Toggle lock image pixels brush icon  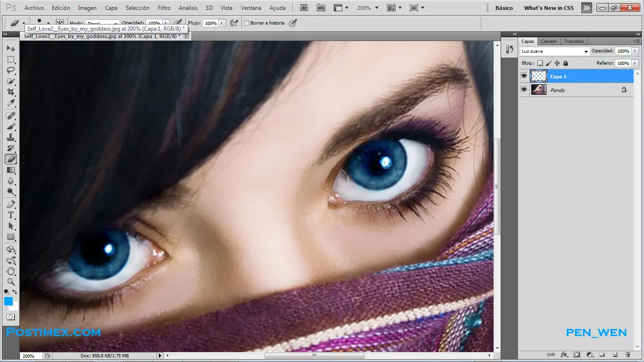tap(549, 63)
